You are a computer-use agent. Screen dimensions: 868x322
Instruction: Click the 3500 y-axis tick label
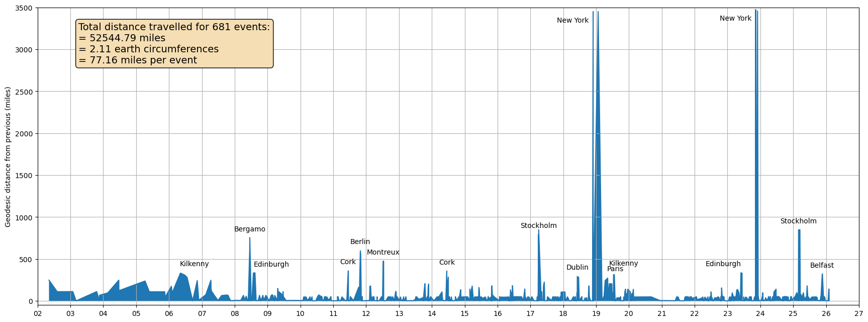coord(24,8)
